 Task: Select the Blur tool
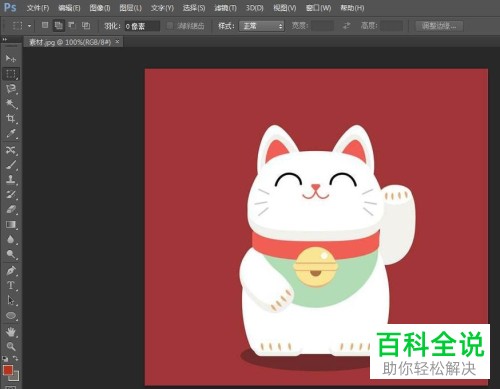point(11,239)
